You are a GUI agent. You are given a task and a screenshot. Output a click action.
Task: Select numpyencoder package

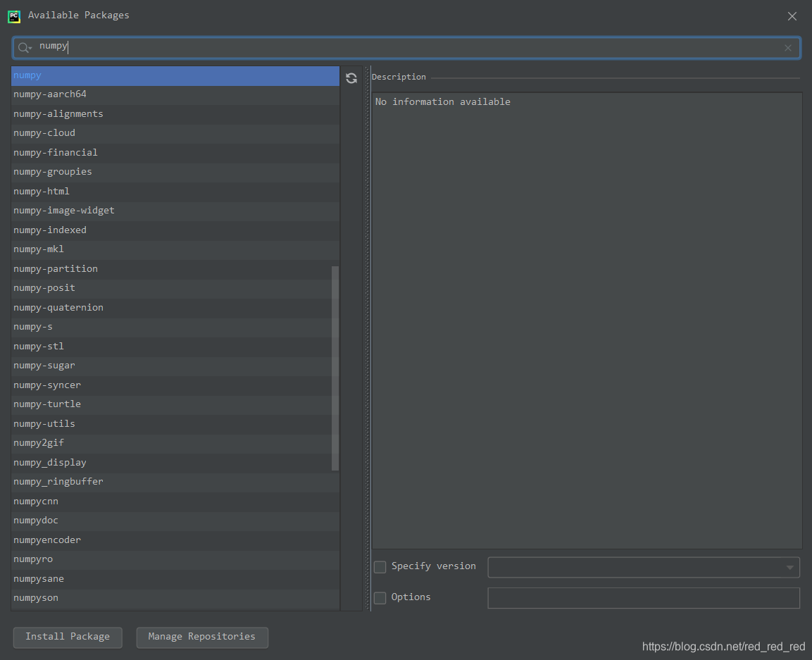coord(175,540)
